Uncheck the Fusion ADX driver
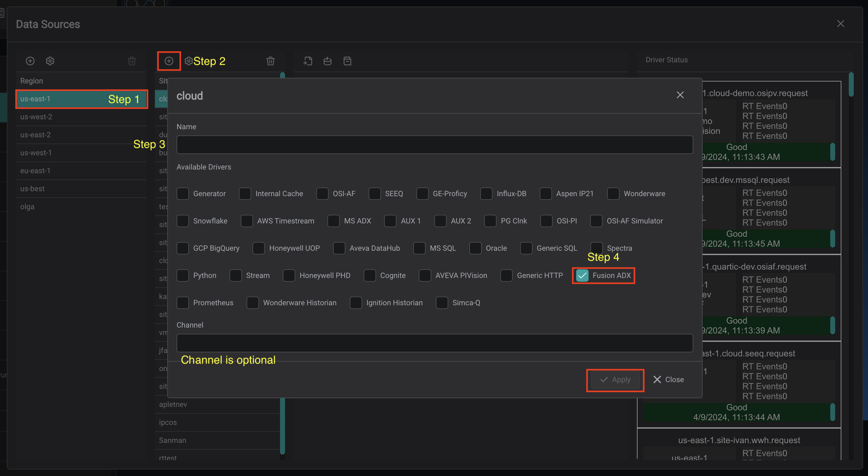This screenshot has width=868, height=476. click(x=582, y=276)
